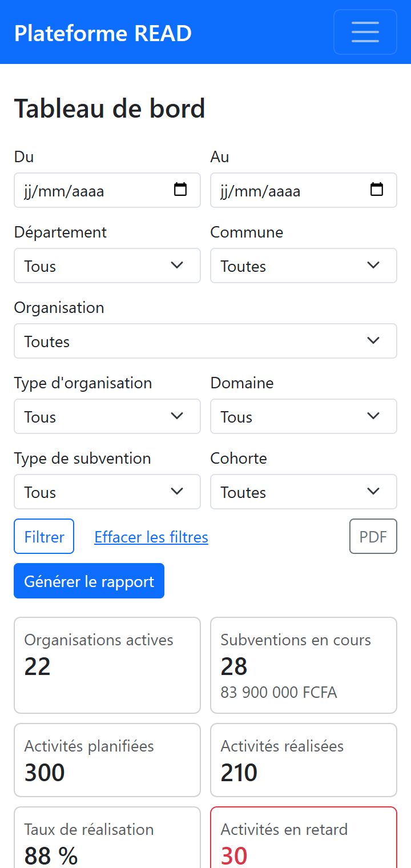Open the Cohorte dropdown
The height and width of the screenshot is (868, 411).
[x=304, y=492]
